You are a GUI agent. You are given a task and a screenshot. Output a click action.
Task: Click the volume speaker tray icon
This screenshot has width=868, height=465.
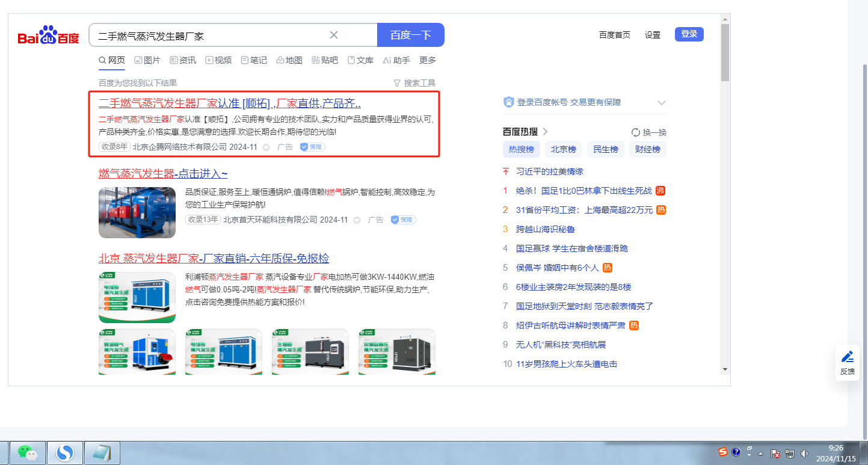pos(805,454)
